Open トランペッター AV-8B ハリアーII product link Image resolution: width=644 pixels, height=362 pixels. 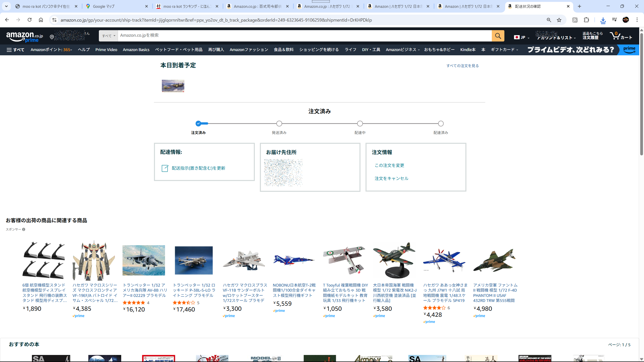145,290
